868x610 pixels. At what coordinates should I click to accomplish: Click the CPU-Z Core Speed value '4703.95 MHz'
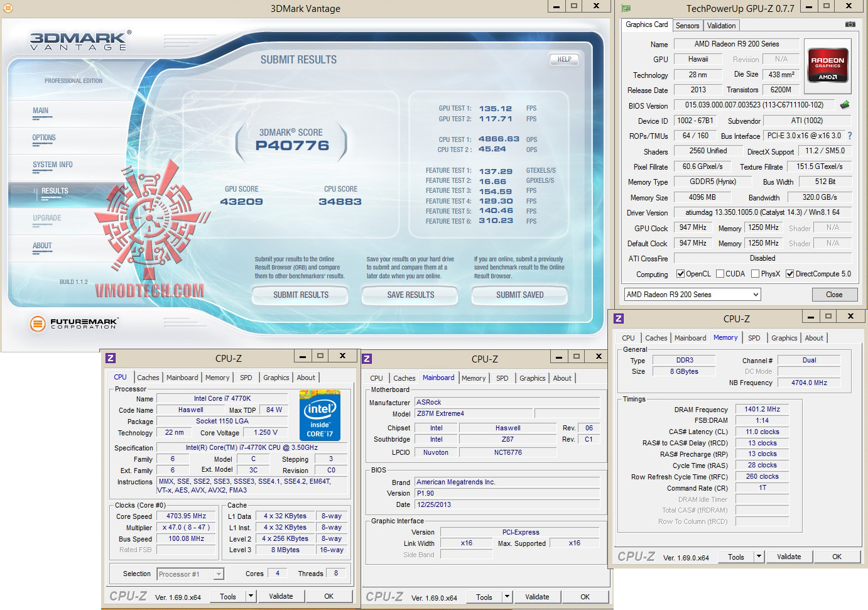187,516
